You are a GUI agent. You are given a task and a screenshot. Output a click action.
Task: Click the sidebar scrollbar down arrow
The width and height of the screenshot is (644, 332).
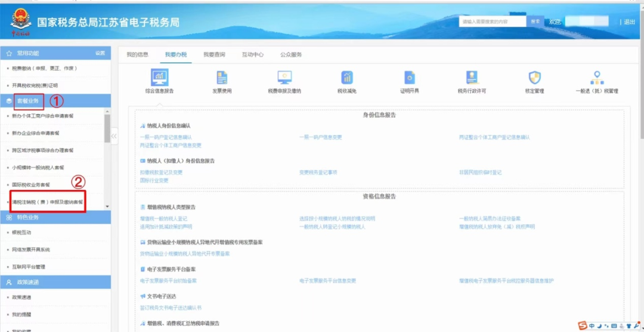pos(107,207)
